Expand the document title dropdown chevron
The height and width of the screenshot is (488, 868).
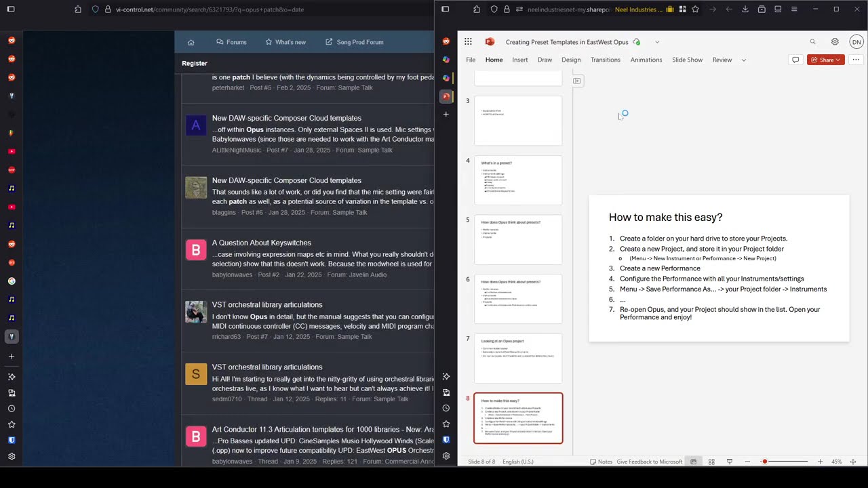point(657,42)
